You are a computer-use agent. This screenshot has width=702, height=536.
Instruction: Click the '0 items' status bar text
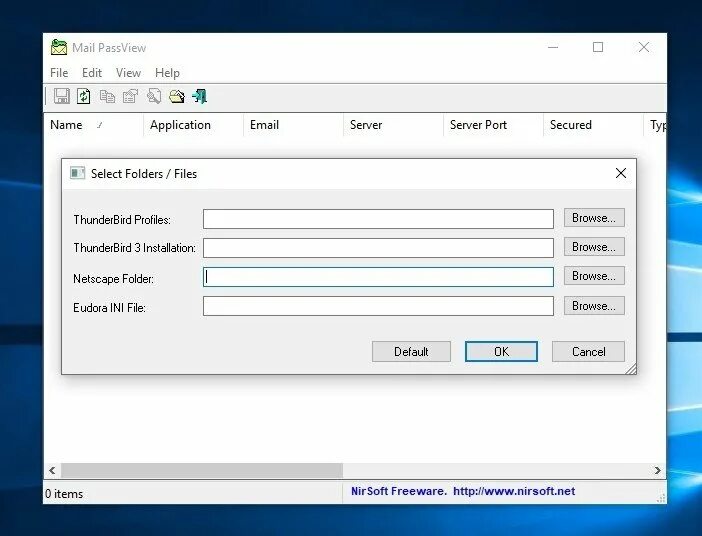pos(64,493)
